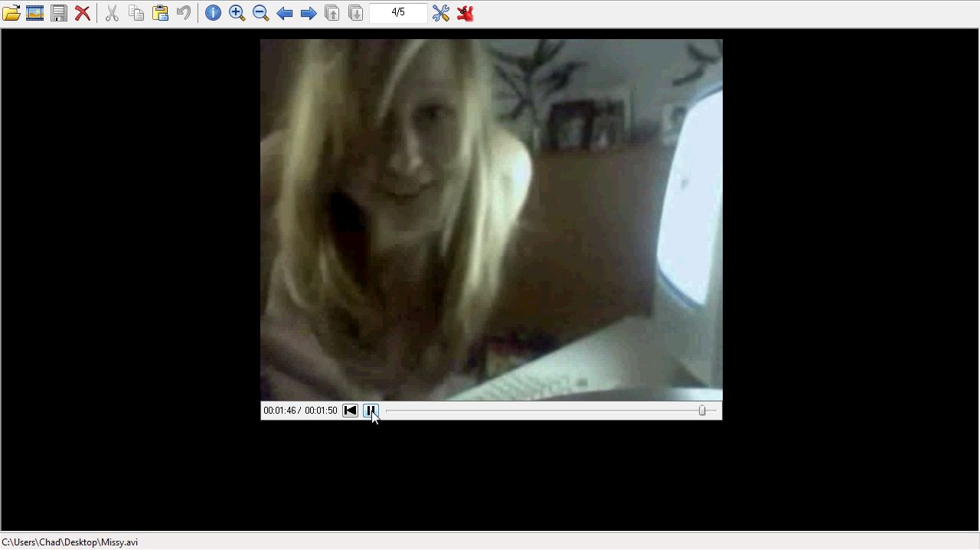
Task: Pause the video playback
Action: [371, 411]
